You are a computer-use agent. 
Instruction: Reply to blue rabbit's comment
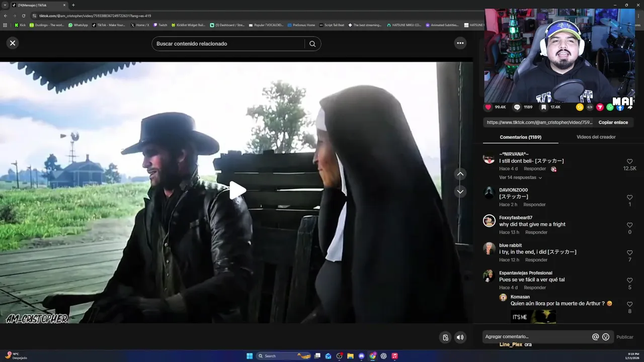(536, 260)
